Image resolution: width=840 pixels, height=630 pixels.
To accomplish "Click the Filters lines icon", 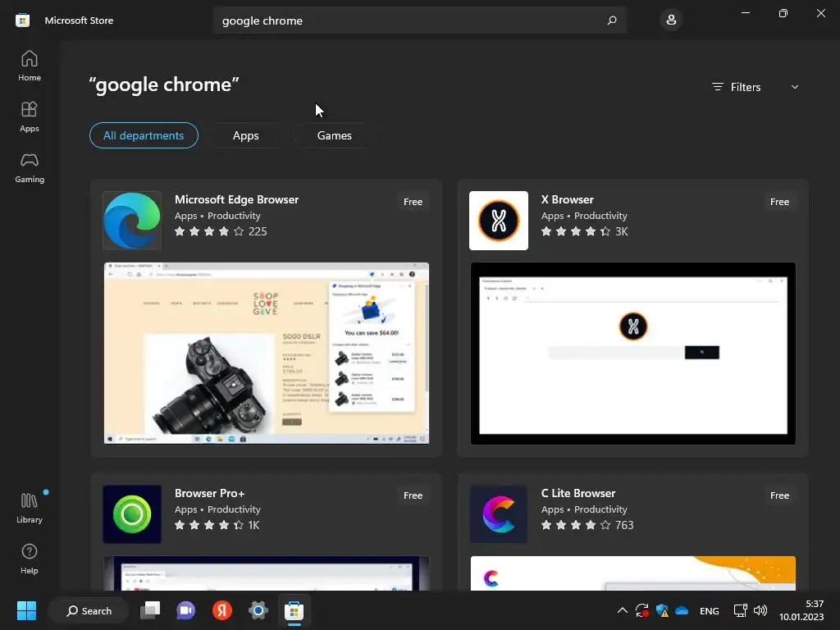I will click(717, 87).
